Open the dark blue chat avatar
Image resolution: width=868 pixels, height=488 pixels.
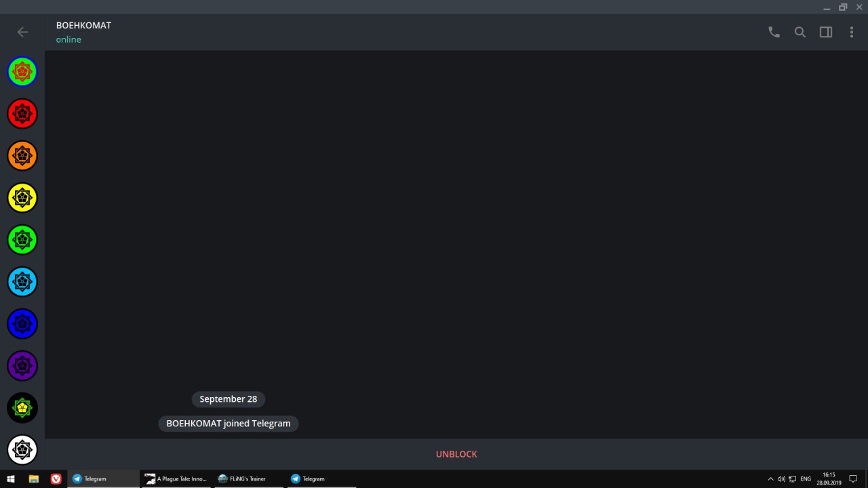coord(22,323)
